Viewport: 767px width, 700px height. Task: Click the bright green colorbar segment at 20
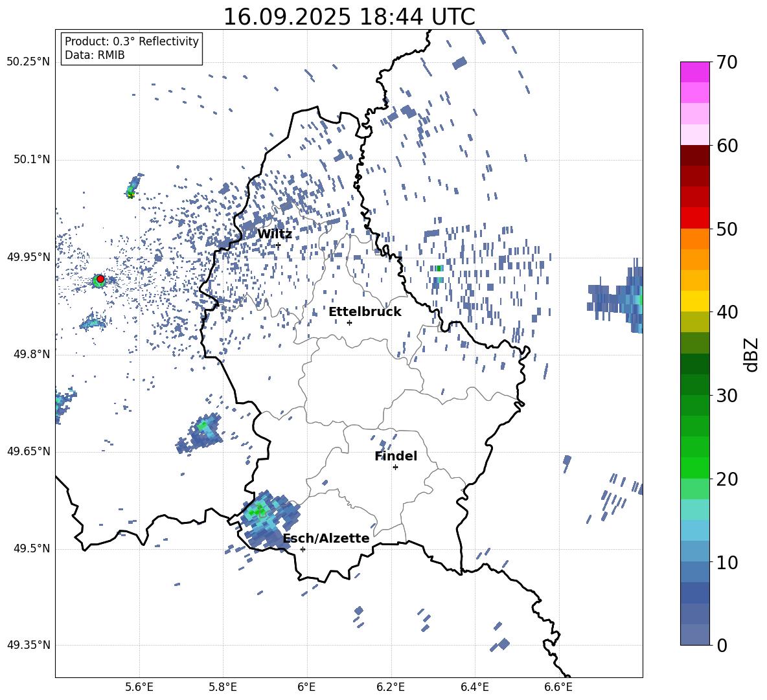tap(694, 468)
